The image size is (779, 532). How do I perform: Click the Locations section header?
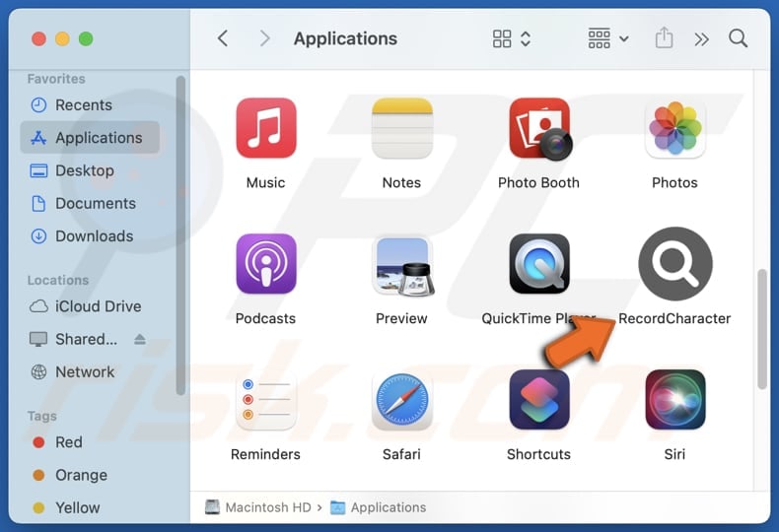coord(58,280)
